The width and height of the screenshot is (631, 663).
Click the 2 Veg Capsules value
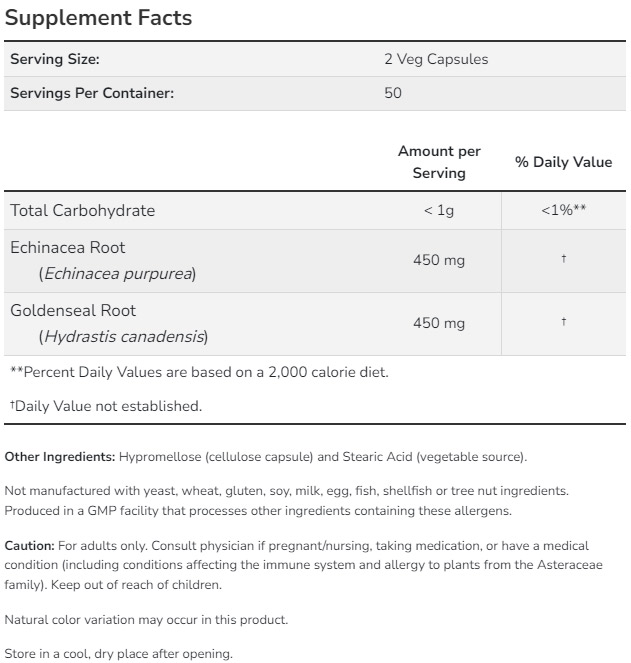(x=436, y=59)
